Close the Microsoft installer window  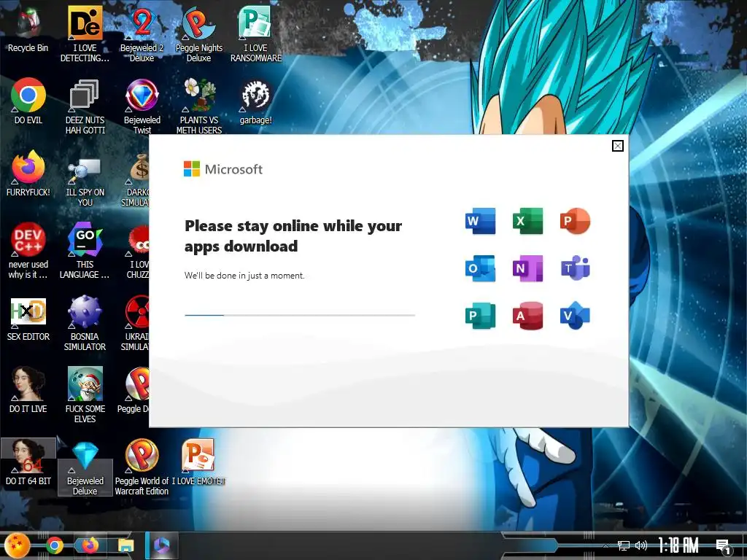[x=617, y=146]
